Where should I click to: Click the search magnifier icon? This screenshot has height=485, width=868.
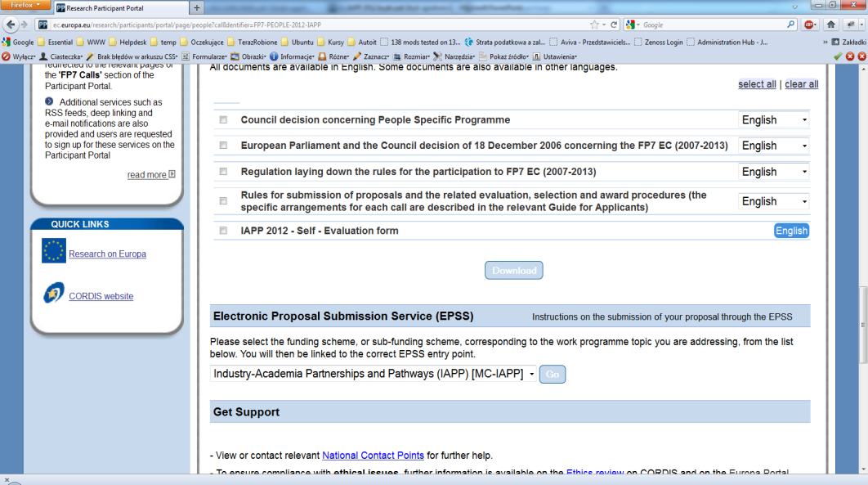click(x=790, y=25)
